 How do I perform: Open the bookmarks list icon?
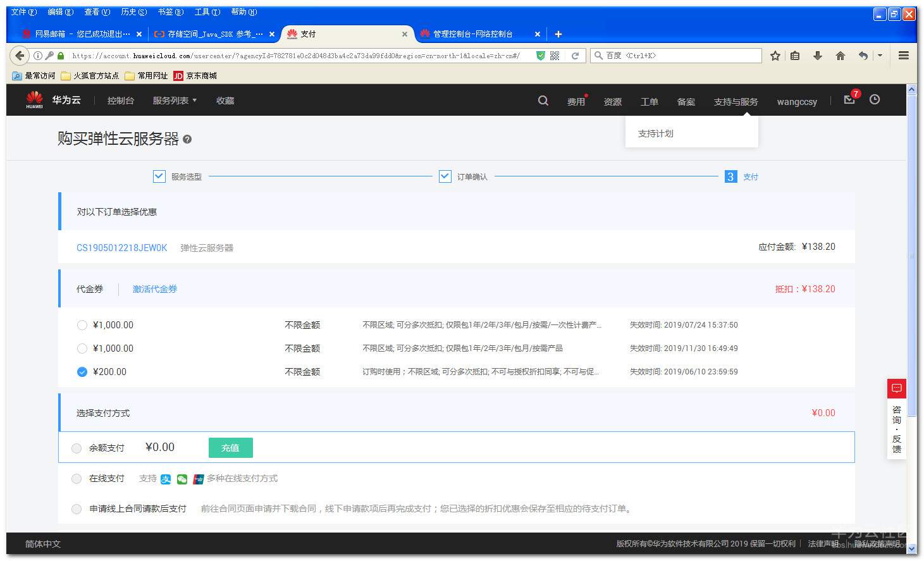click(795, 56)
